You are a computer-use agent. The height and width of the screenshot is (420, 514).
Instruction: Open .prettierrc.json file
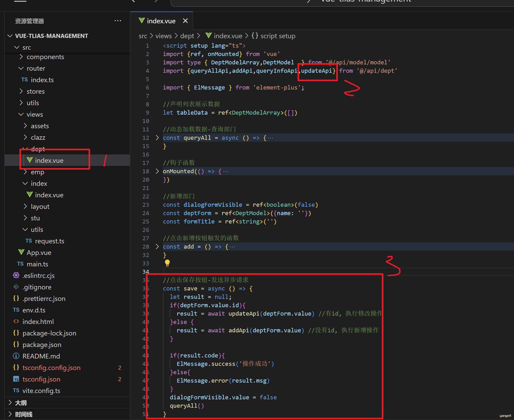tap(44, 299)
